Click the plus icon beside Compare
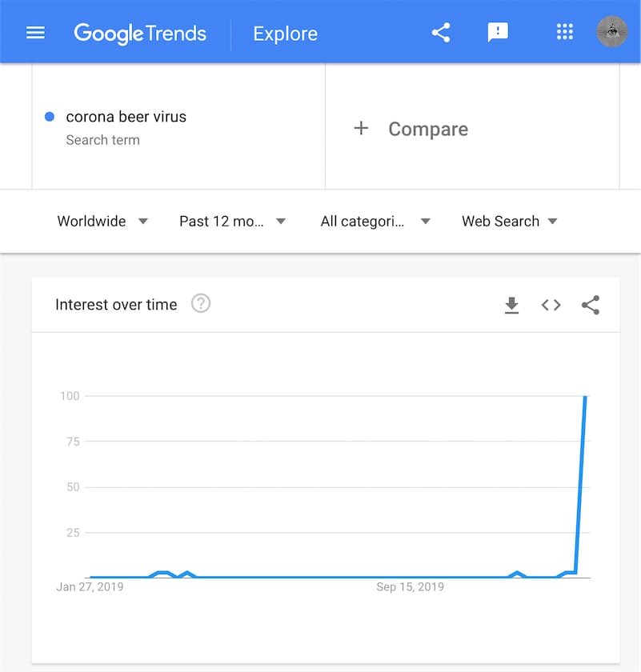641x672 pixels. click(361, 129)
